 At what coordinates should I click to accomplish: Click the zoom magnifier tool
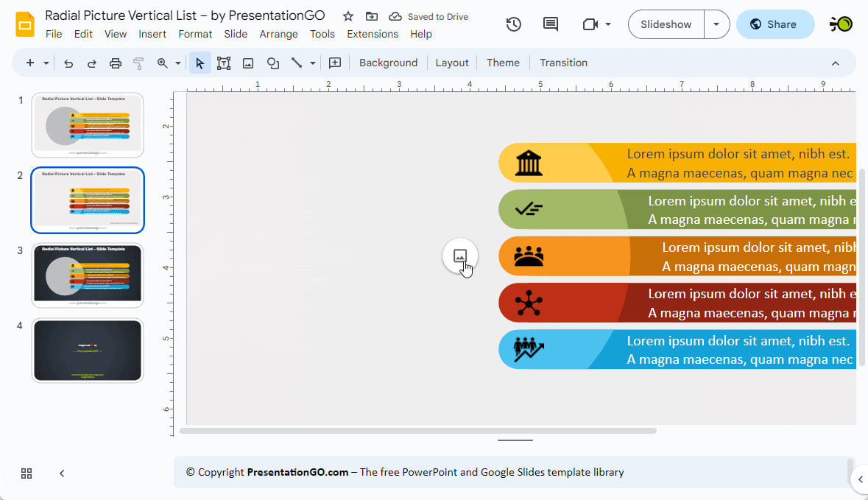(162, 63)
